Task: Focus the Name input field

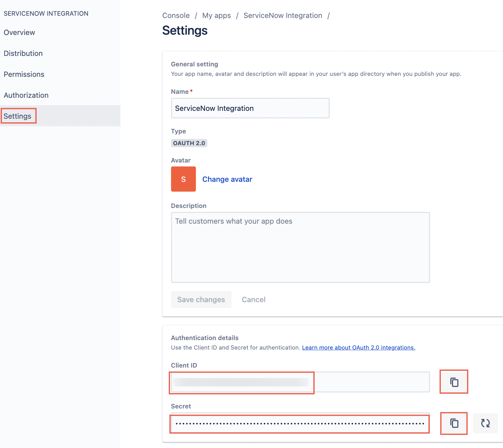Action: (250, 108)
